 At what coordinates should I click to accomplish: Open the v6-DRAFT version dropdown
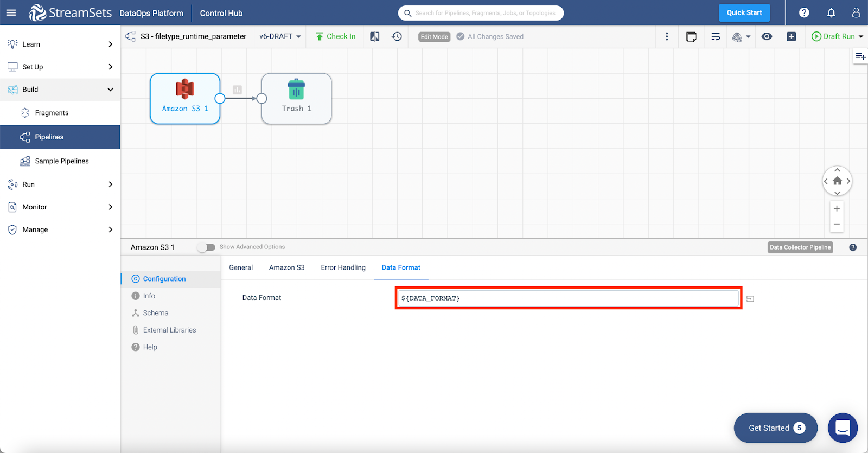point(280,36)
